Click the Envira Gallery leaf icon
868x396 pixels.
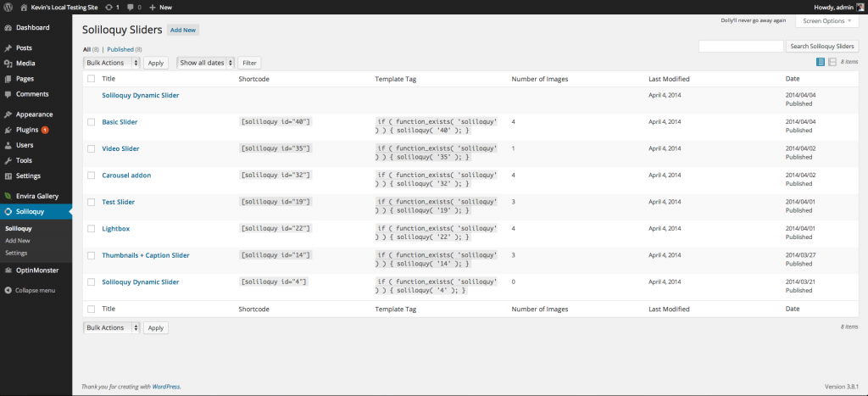click(8, 196)
